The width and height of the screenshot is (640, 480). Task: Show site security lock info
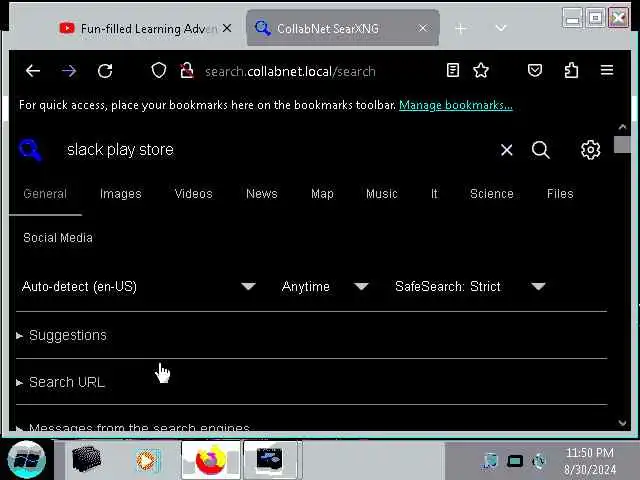187,71
